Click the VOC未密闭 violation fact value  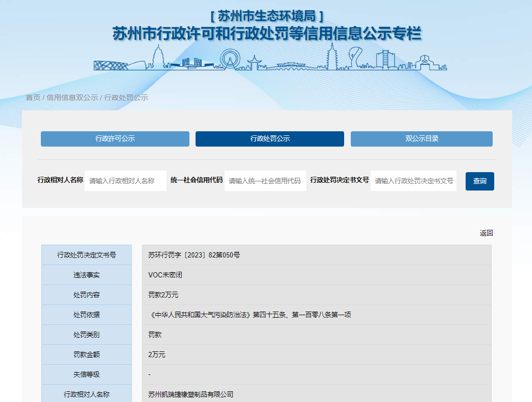pyautogui.click(x=165, y=275)
